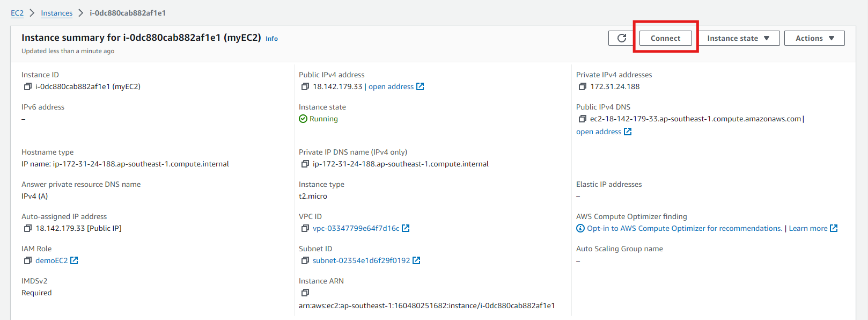Click the IMDSv2 Required value
868x320 pixels.
tap(36, 293)
